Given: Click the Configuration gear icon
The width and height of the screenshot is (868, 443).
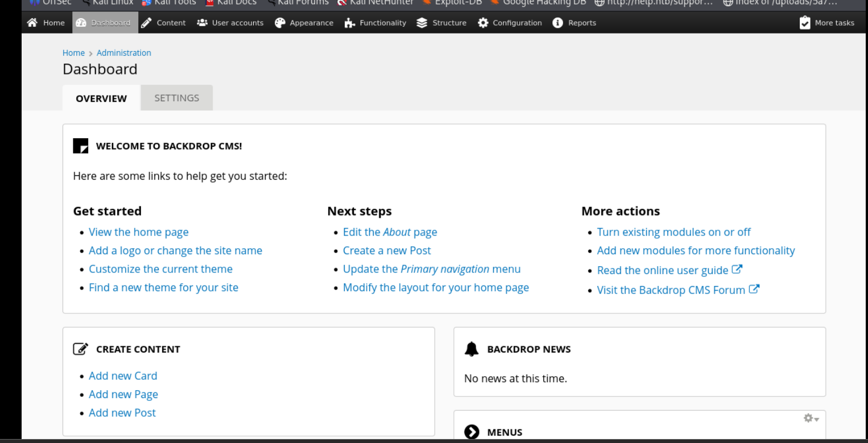Looking at the screenshot, I should click(x=483, y=23).
